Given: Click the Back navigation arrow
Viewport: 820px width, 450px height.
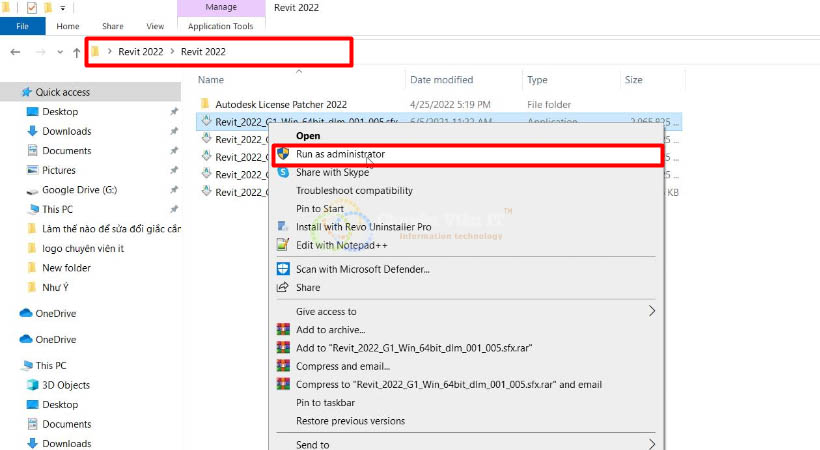Looking at the screenshot, I should click(15, 52).
